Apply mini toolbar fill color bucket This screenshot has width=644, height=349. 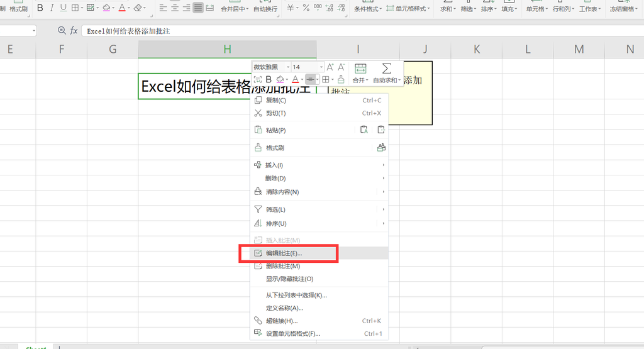coord(280,79)
